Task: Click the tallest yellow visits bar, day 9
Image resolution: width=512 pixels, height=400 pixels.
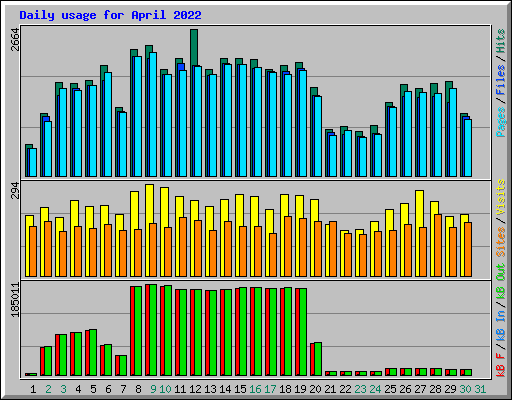Action: pyautogui.click(x=149, y=204)
